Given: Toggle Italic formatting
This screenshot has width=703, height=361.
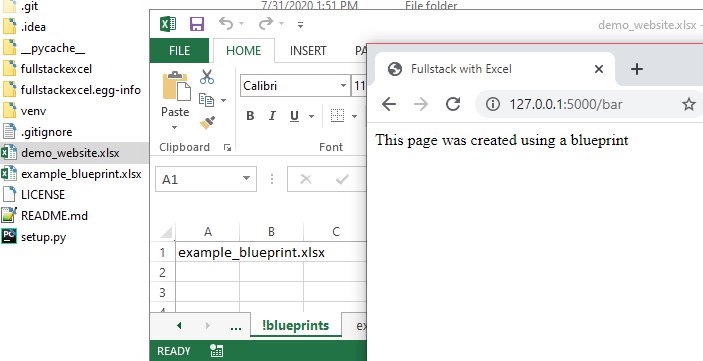Looking at the screenshot, I should pyautogui.click(x=272, y=116).
